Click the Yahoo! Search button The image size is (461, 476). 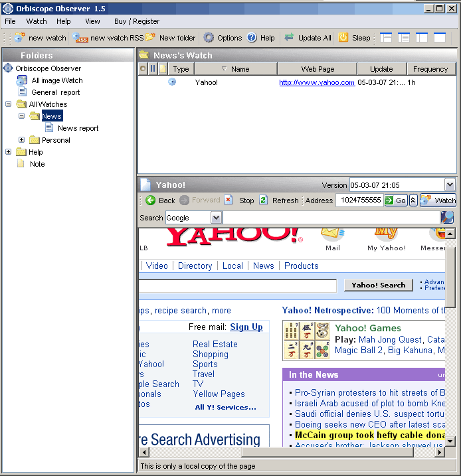[379, 285]
